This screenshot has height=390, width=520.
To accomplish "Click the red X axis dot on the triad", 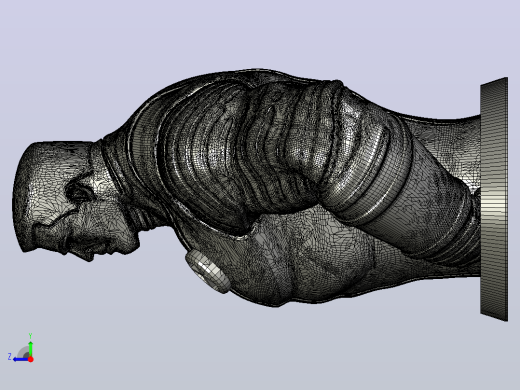I will click(x=31, y=359).
